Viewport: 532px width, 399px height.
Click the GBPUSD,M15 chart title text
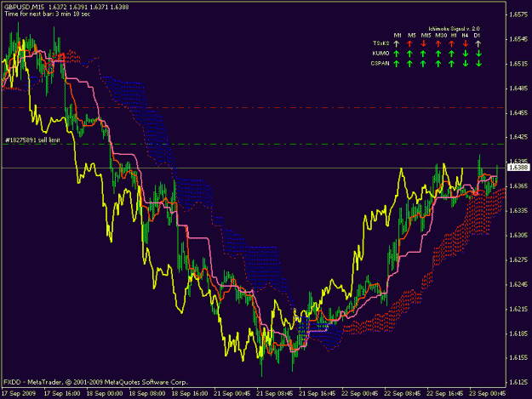coord(24,7)
